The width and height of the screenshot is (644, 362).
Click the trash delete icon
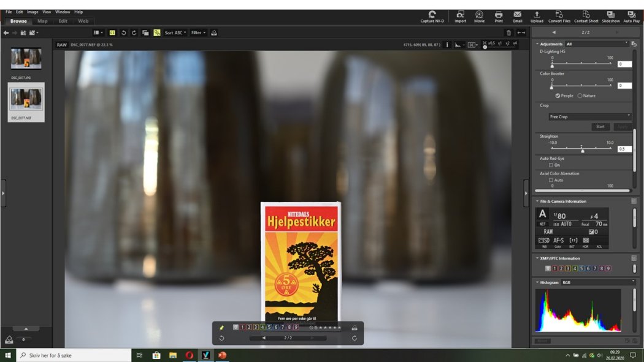[508, 32]
